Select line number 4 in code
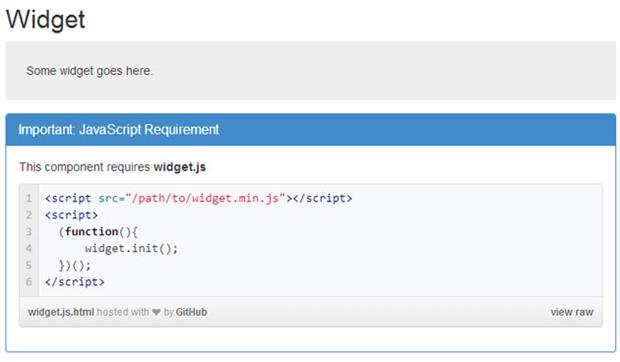The height and width of the screenshot is (362, 620). coord(28,248)
